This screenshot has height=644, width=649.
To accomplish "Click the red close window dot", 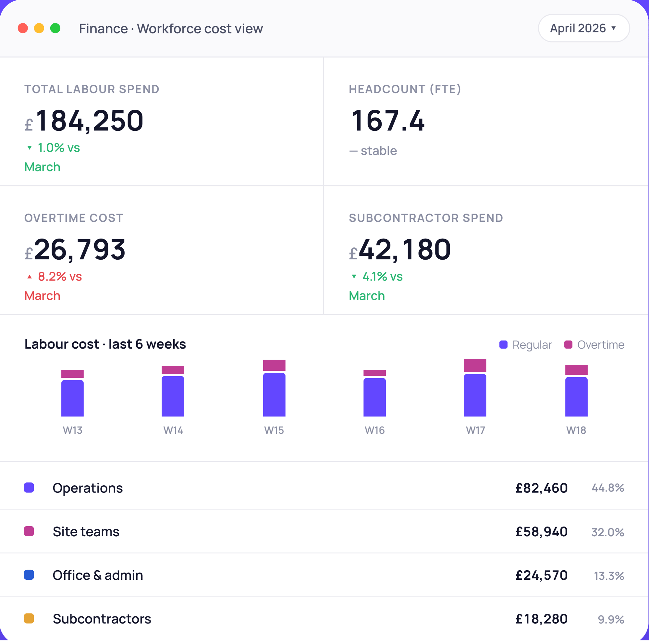I will coord(23,28).
